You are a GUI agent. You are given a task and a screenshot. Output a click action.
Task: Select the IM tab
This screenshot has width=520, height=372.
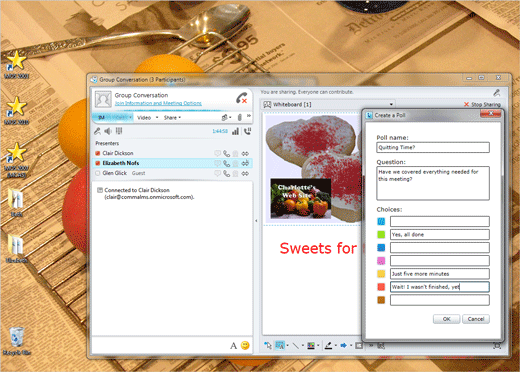tap(101, 118)
